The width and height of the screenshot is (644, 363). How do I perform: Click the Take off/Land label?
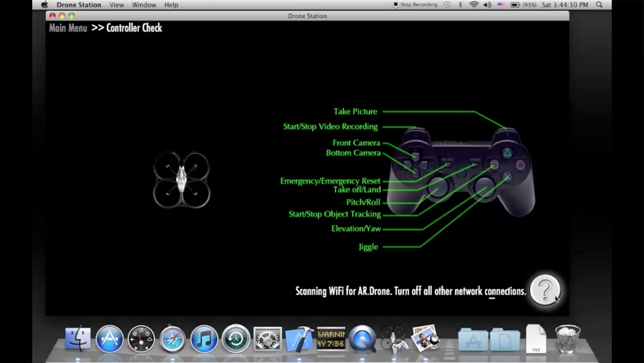click(357, 190)
